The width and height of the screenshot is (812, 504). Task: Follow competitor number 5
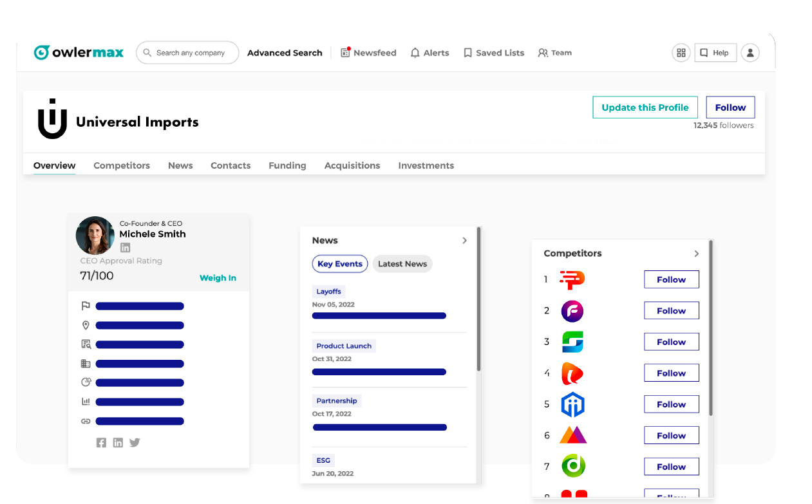672,404
